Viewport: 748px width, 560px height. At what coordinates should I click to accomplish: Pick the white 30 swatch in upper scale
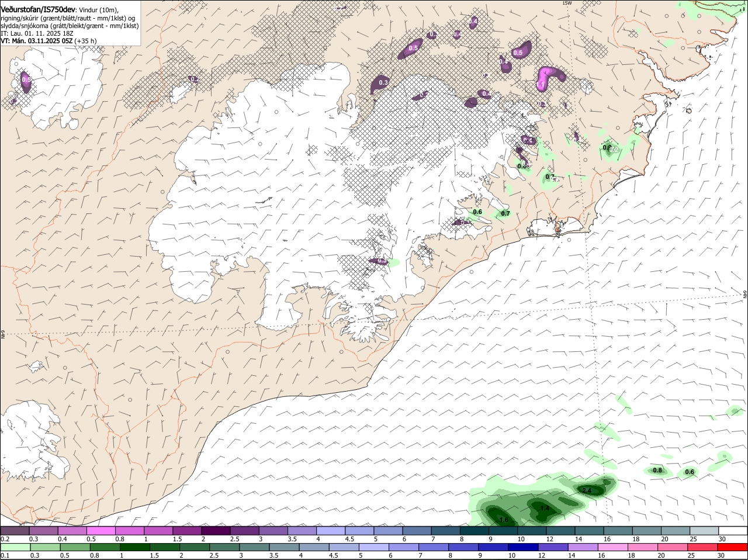[x=733, y=531]
